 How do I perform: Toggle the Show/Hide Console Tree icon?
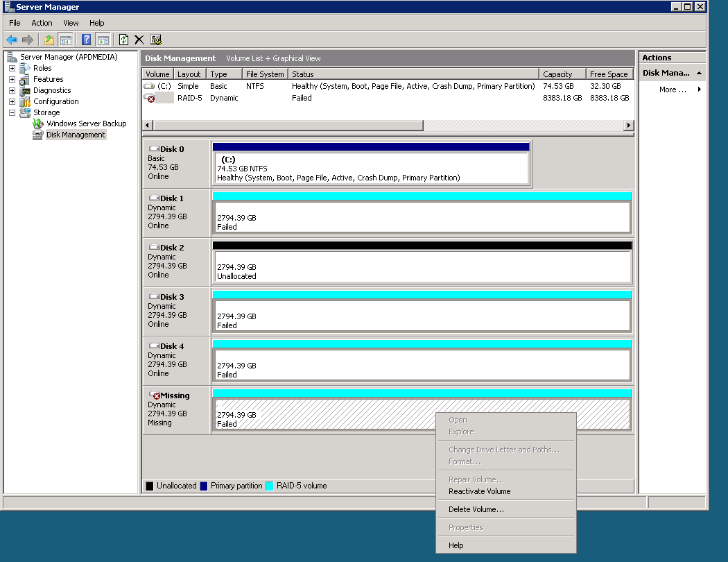65,40
